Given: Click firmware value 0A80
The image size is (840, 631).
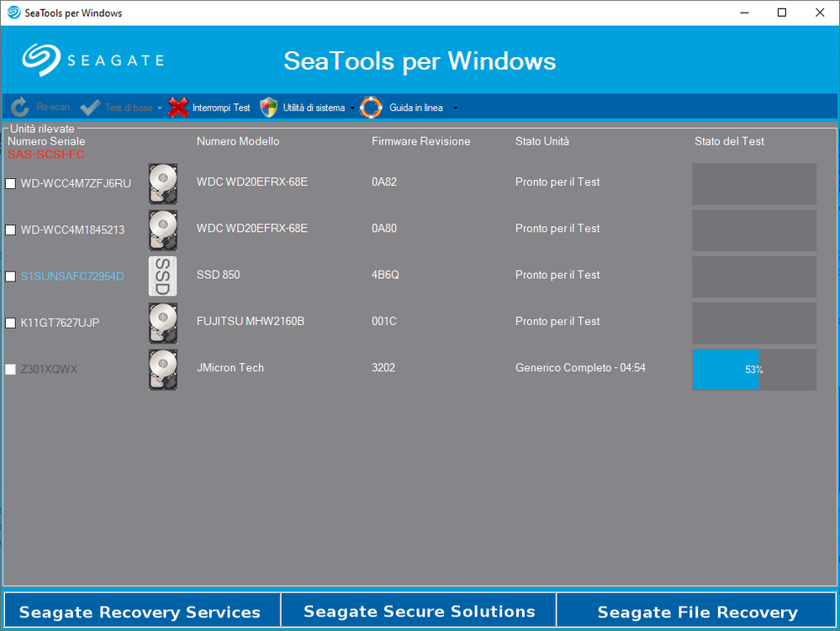Looking at the screenshot, I should 384,229.
